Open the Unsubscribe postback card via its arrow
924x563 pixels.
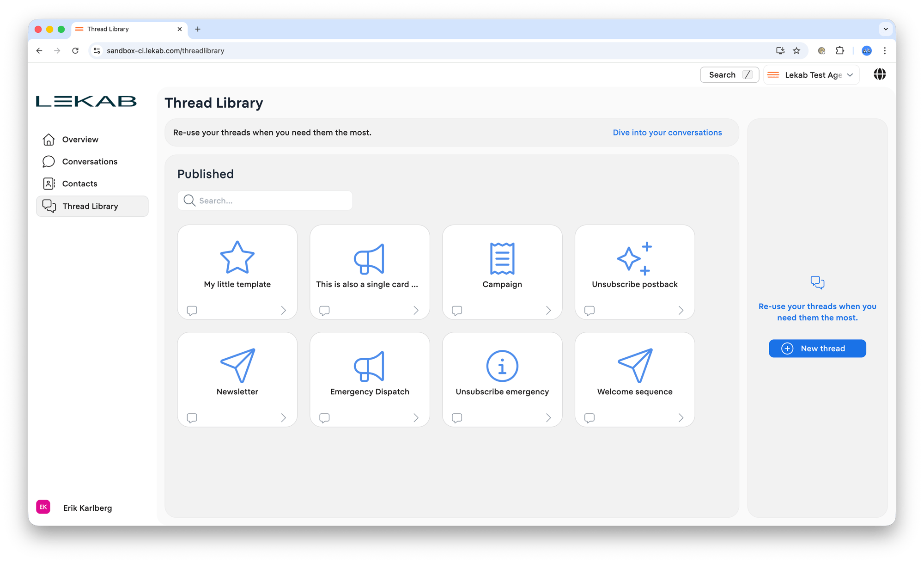pos(681,310)
